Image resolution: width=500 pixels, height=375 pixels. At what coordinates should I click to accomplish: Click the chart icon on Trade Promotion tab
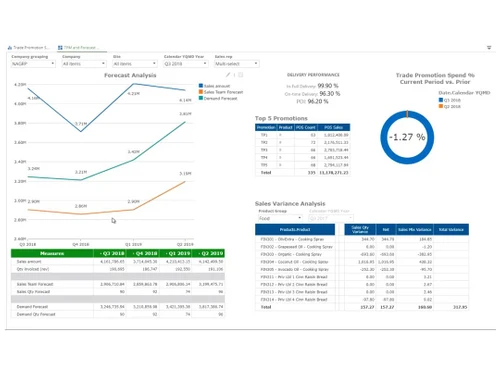[10, 48]
